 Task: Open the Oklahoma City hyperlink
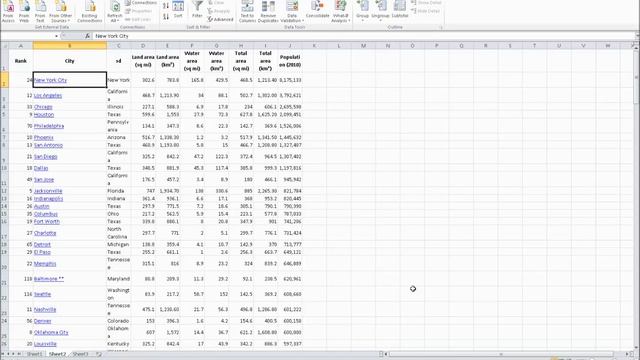(51, 333)
